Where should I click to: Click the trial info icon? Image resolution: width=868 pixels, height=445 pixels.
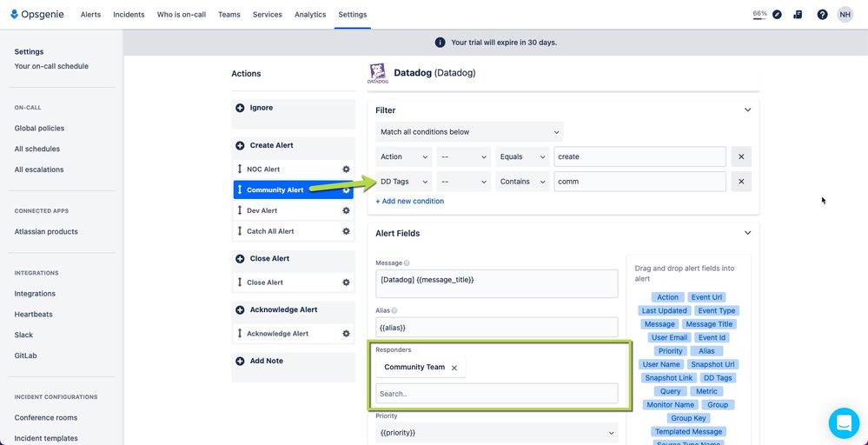coord(441,43)
